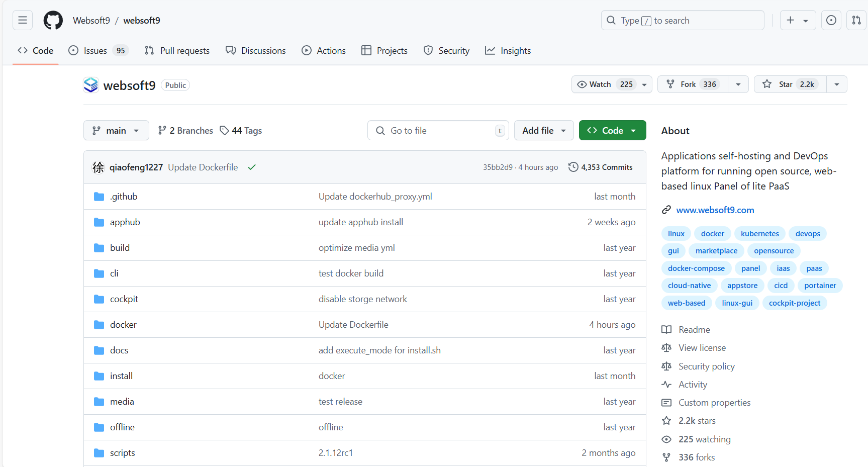Click the 'add execute_mode for install.sh' commit message
This screenshot has height=467, width=868.
click(x=379, y=350)
